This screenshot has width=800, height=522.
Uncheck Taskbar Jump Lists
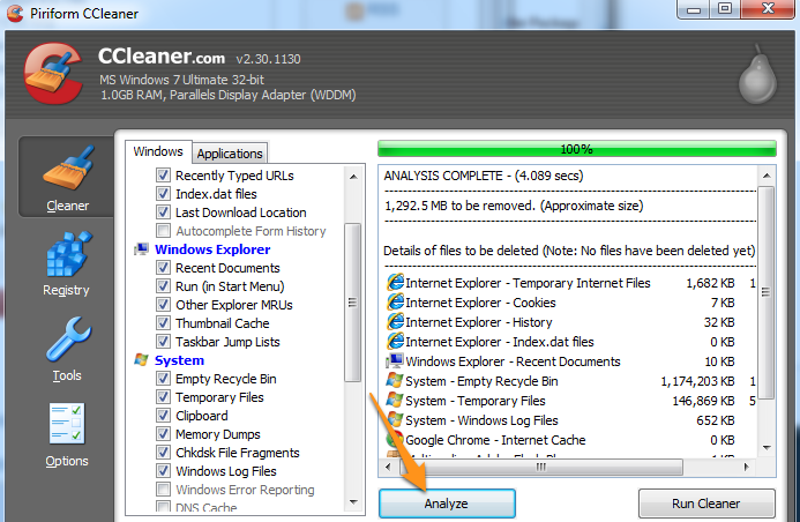tap(163, 341)
